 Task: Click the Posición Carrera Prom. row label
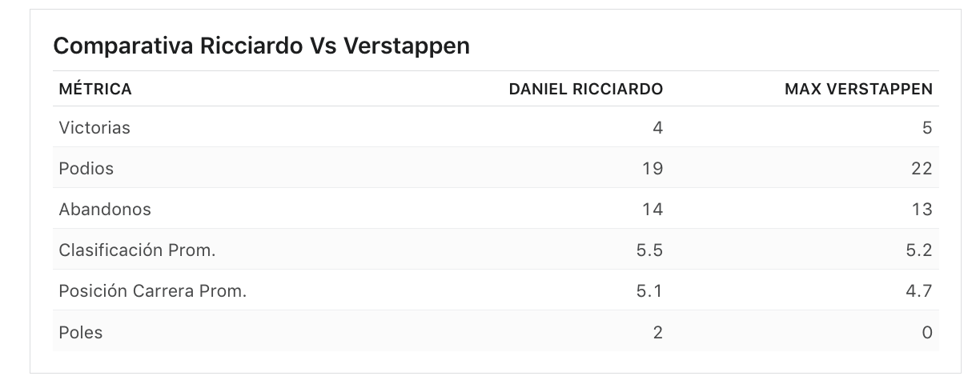pos(152,290)
